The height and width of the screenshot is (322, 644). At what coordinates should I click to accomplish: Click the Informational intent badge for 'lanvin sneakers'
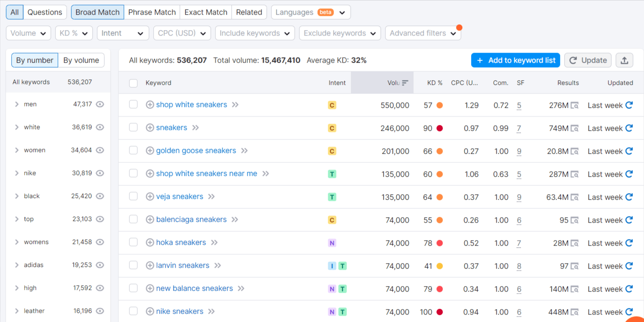point(332,266)
